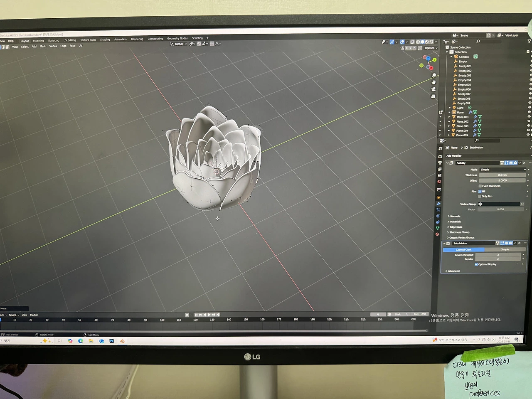The width and height of the screenshot is (532, 399).
Task: Open the View Layer properties tab icon
Action: click(439, 169)
